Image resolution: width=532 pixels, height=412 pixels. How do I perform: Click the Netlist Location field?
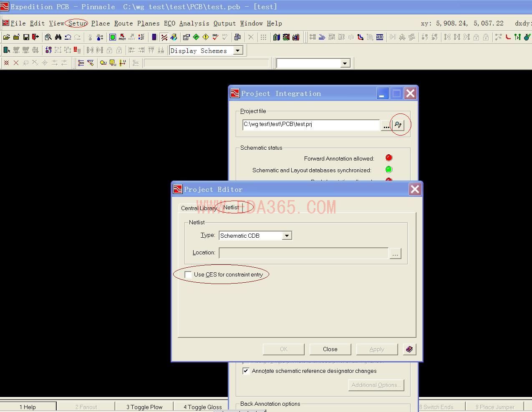[304, 253]
